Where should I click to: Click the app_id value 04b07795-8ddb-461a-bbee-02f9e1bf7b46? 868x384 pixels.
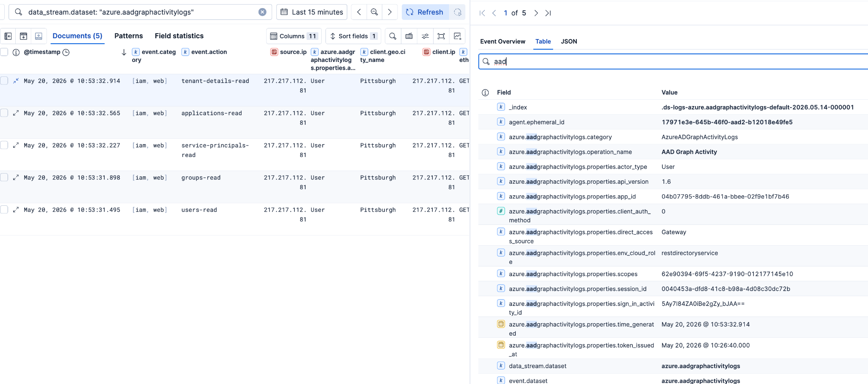[x=725, y=196]
